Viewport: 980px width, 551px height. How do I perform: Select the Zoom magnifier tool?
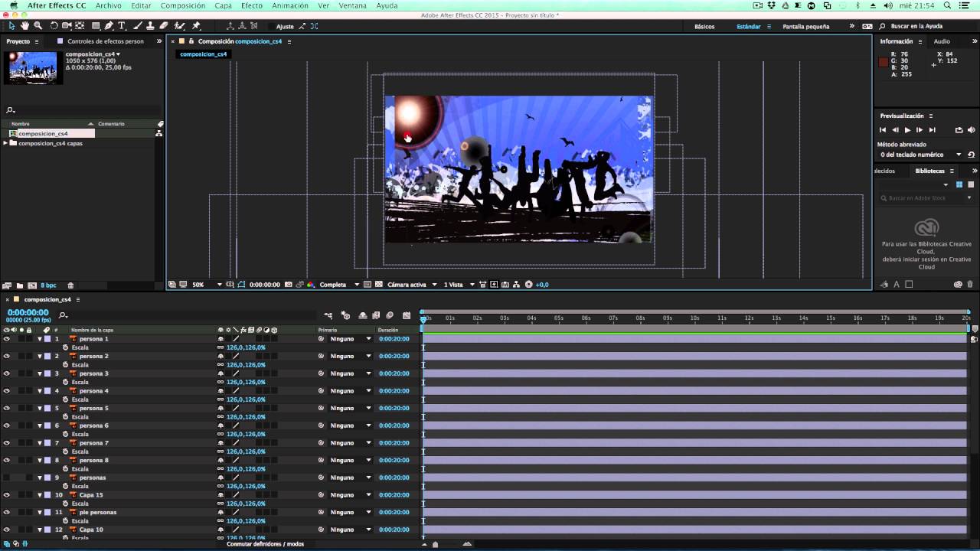(x=38, y=26)
